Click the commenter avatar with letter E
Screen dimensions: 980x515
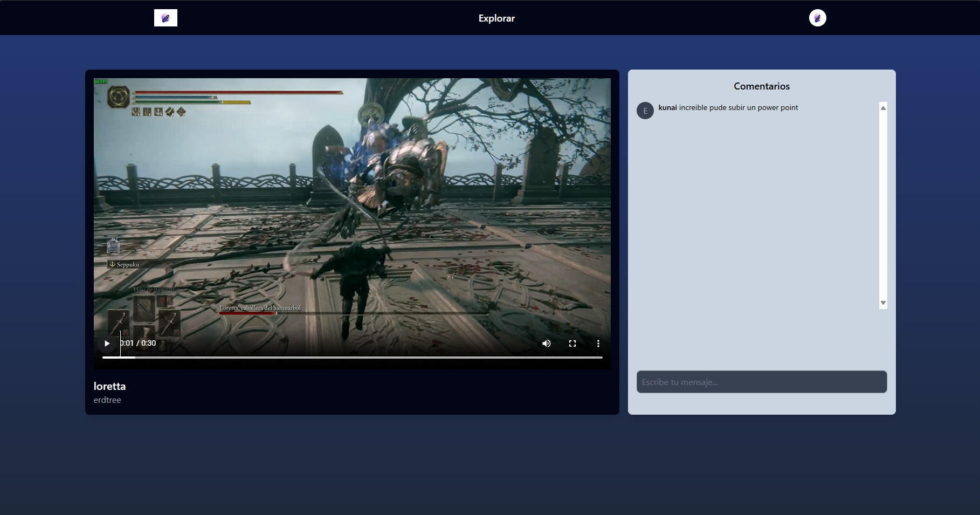tap(645, 111)
